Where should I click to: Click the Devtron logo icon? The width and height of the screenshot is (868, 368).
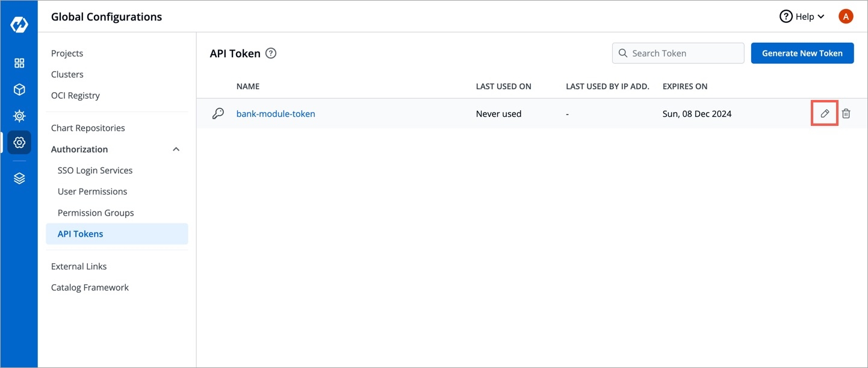[x=19, y=25]
